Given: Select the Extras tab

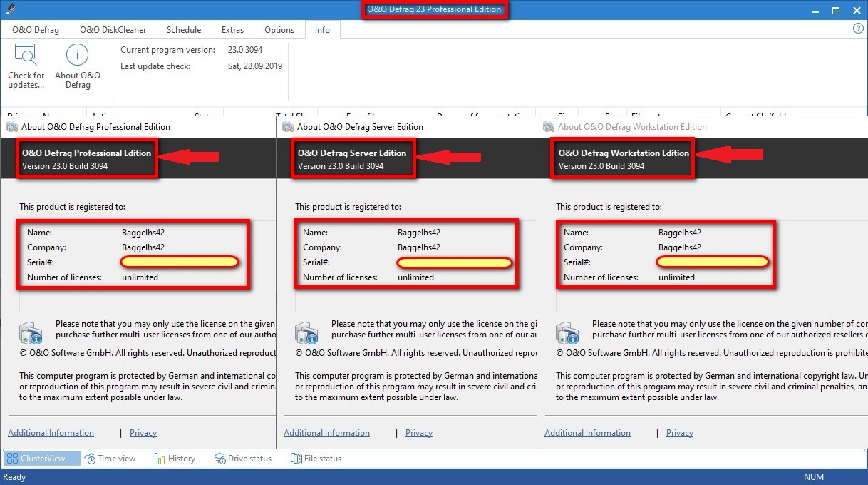Looking at the screenshot, I should pyautogui.click(x=232, y=30).
